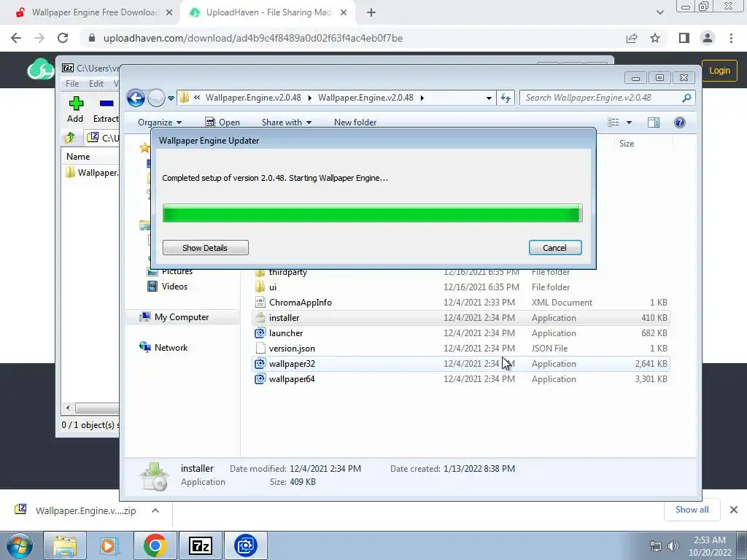The height and width of the screenshot is (560, 747).
Task: Select Wallpaper folder in 7-Zip list
Action: (x=92, y=172)
